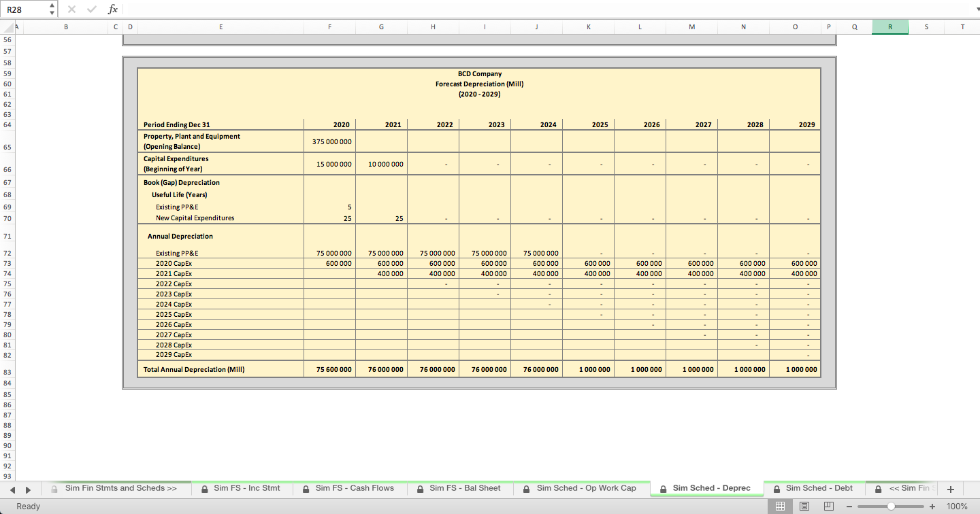Click the Annual Depreciation label

(180, 236)
